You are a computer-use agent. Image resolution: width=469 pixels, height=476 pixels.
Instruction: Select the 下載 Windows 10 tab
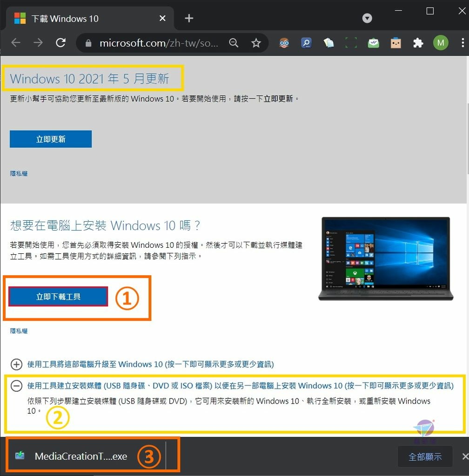coord(90,19)
